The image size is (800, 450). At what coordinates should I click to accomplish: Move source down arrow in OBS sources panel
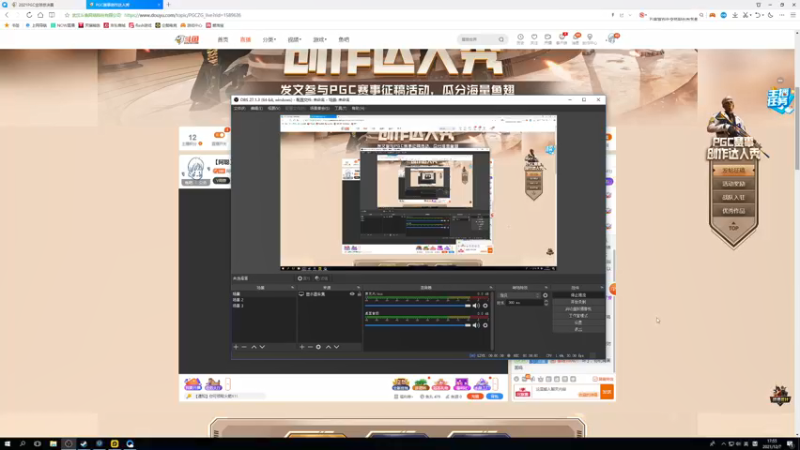coord(337,347)
